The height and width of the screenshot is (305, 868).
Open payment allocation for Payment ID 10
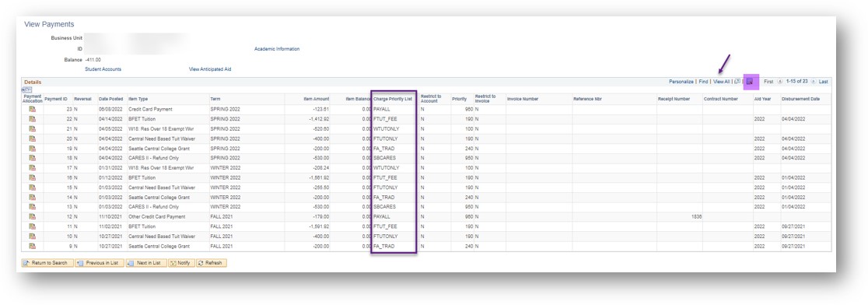32,236
